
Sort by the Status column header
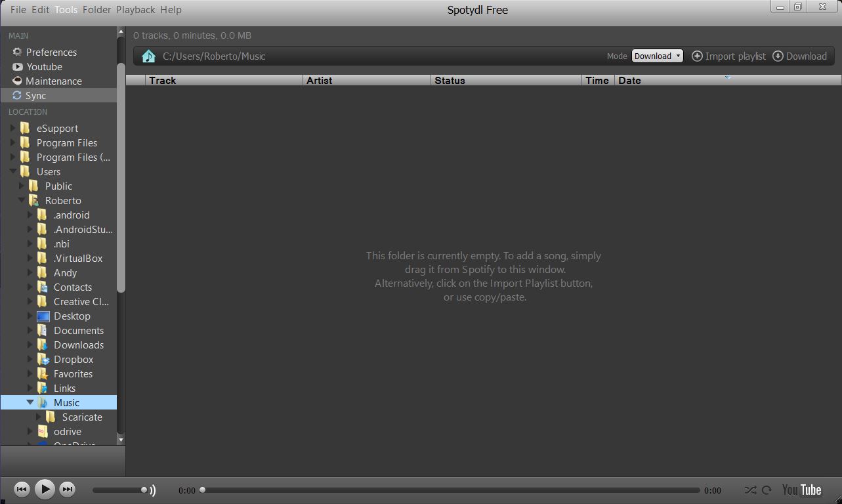(506, 80)
